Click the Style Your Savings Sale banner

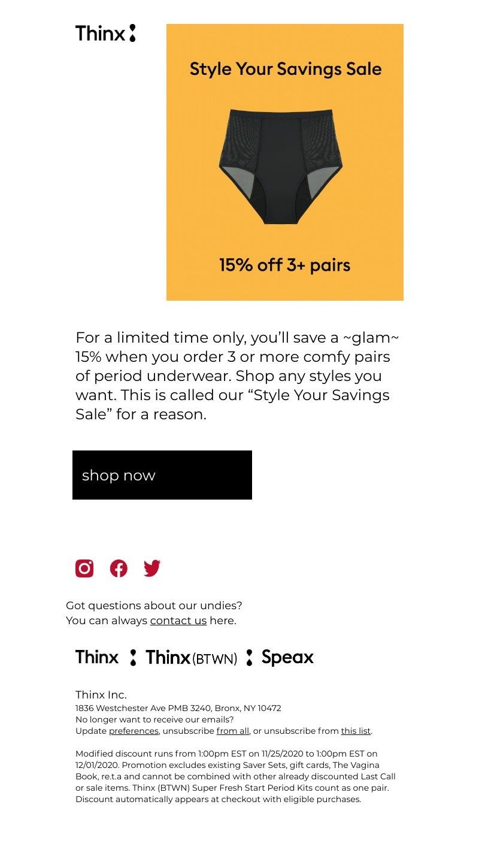pyautogui.click(x=285, y=162)
